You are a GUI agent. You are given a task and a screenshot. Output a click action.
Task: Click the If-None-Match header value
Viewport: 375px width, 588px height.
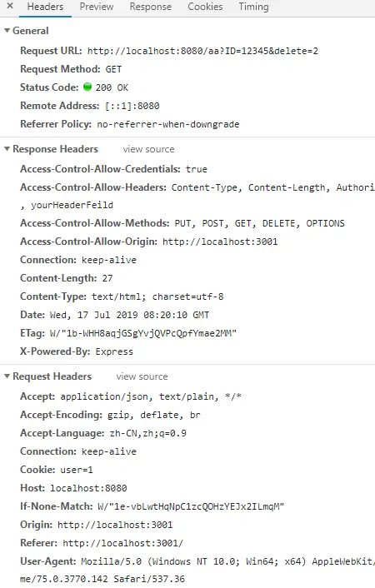tap(191, 506)
